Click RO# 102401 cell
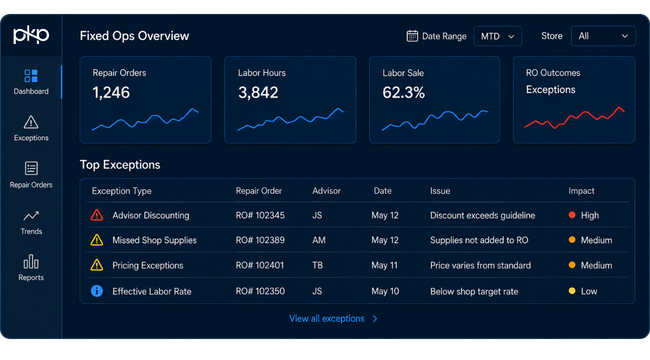This screenshot has height=360, width=650. point(260,265)
